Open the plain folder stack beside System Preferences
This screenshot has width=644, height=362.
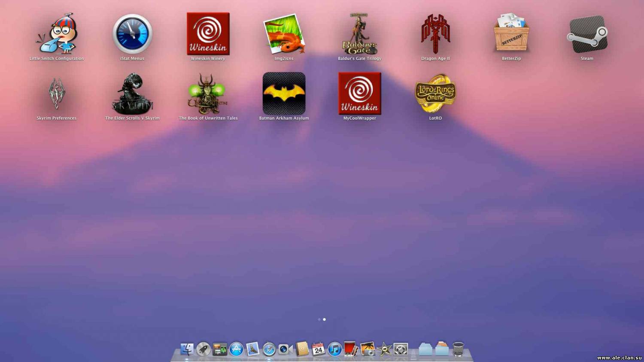pos(425,349)
